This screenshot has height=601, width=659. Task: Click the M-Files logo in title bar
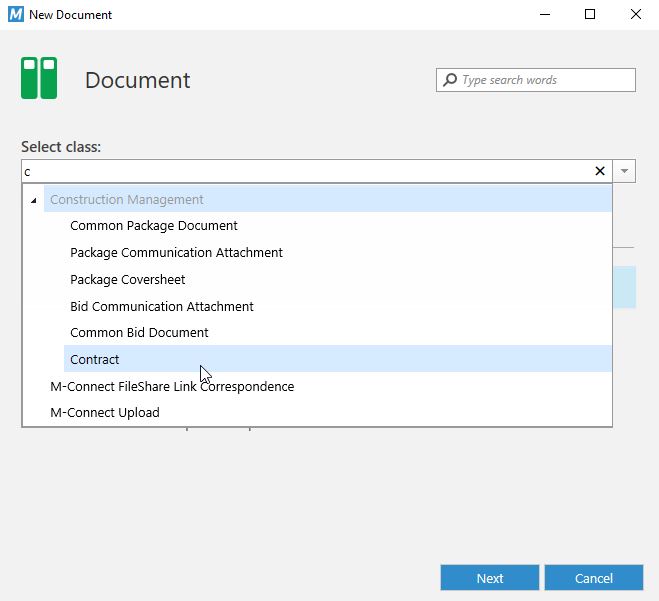click(x=16, y=14)
